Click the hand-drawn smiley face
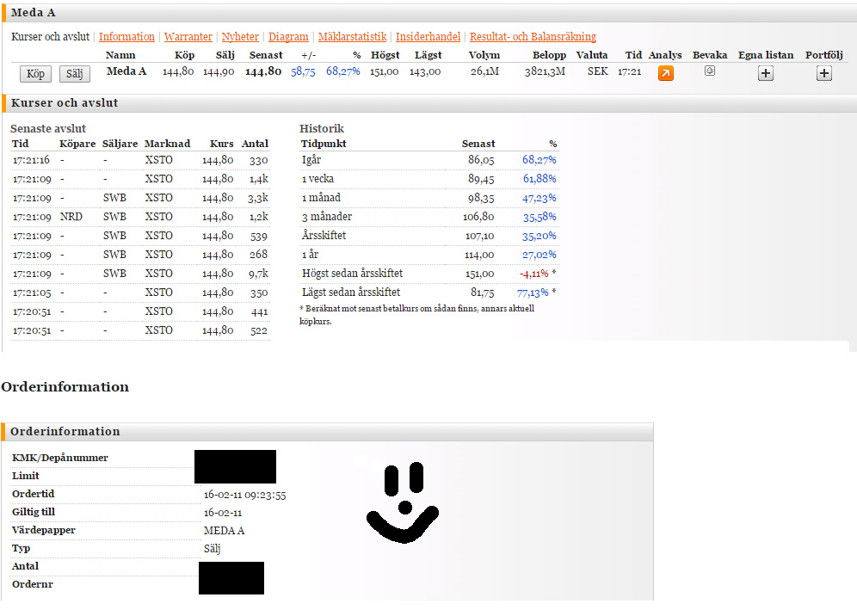The image size is (857, 616). click(402, 503)
